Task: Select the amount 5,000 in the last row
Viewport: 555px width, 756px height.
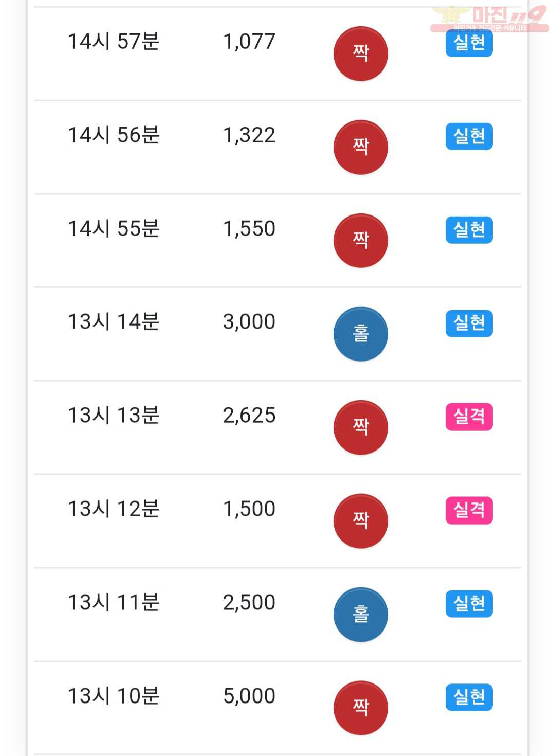Action: [249, 696]
